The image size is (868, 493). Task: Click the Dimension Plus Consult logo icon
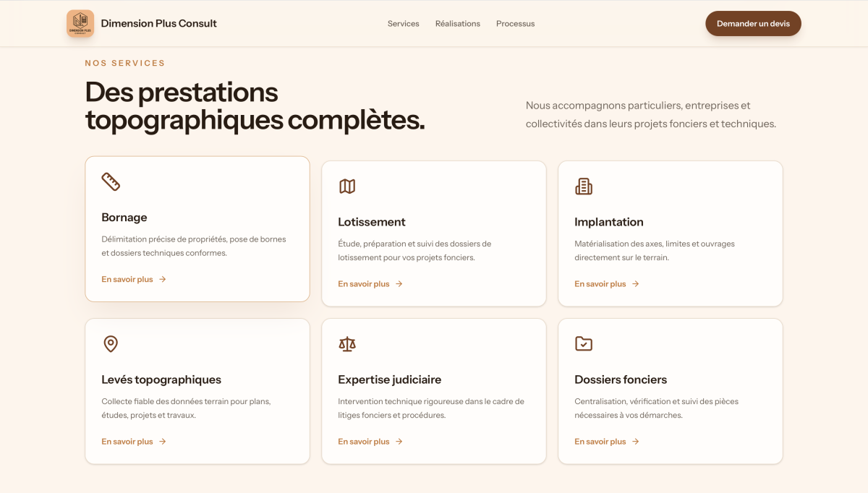(80, 23)
